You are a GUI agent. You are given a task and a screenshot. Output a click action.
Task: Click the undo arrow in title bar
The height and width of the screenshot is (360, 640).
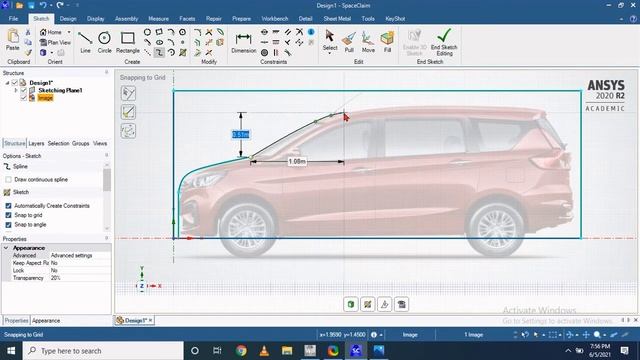pos(43,5)
